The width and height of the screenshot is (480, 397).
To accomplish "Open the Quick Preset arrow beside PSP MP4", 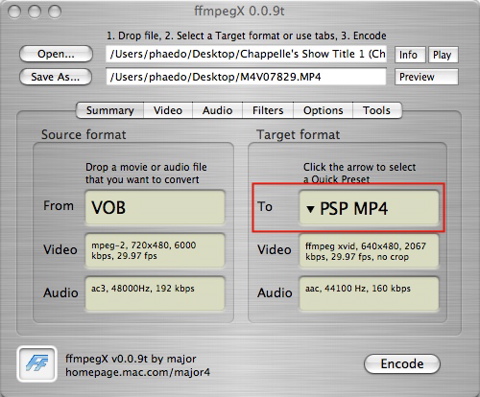I will [x=310, y=209].
